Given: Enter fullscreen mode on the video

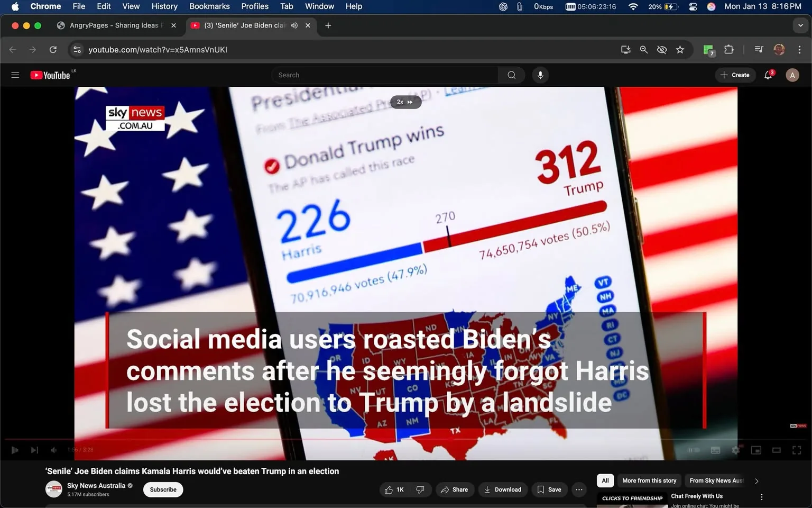Looking at the screenshot, I should 797,450.
